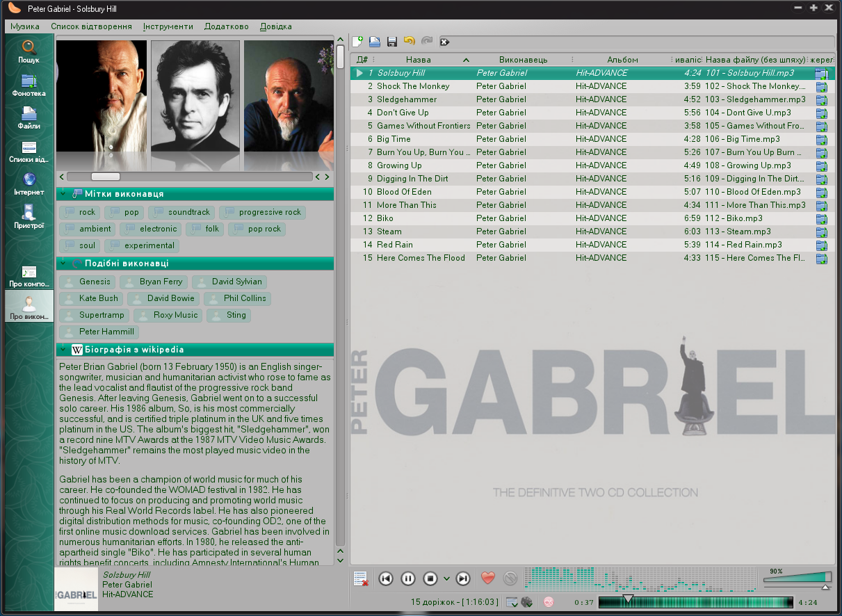Open the Список відтворення menu
This screenshot has height=616, width=842.
click(x=91, y=26)
